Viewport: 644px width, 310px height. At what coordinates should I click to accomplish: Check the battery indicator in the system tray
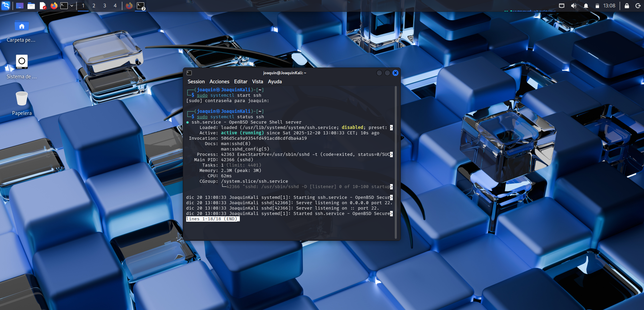(x=598, y=6)
